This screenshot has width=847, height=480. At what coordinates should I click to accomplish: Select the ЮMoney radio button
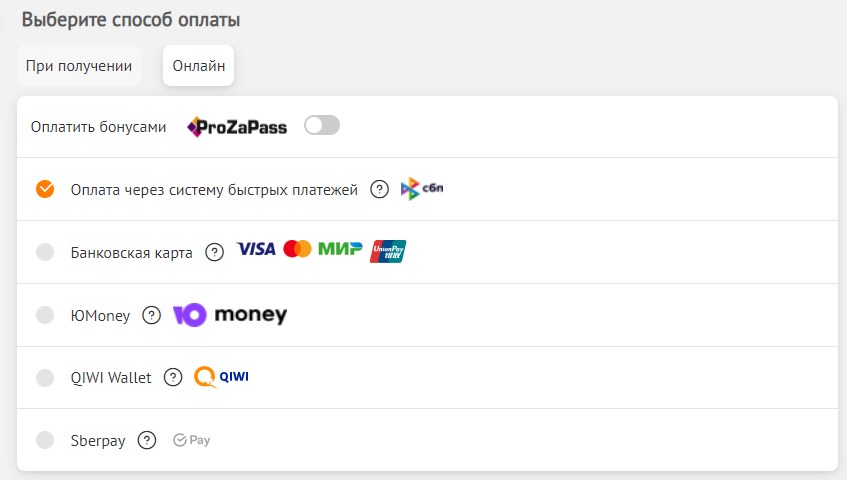pos(45,314)
